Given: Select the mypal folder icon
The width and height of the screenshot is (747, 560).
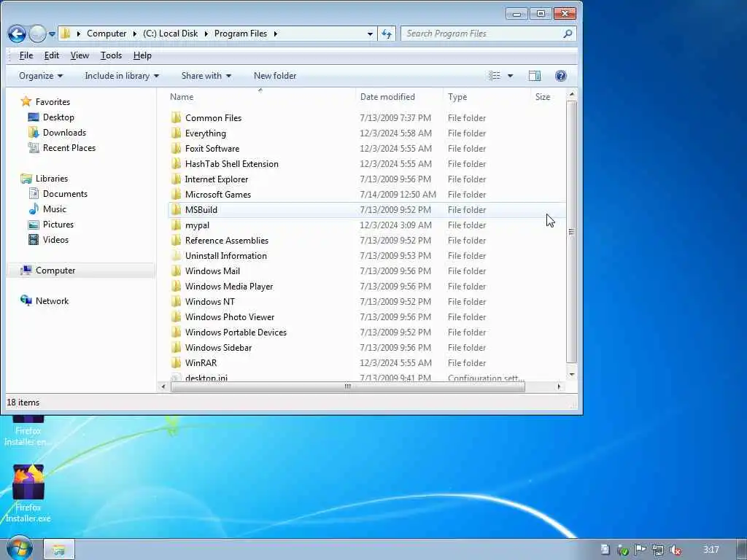Looking at the screenshot, I should (x=176, y=225).
